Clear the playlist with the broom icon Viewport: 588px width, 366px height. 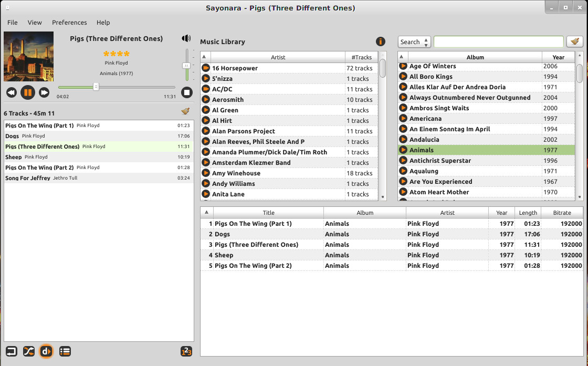(185, 111)
